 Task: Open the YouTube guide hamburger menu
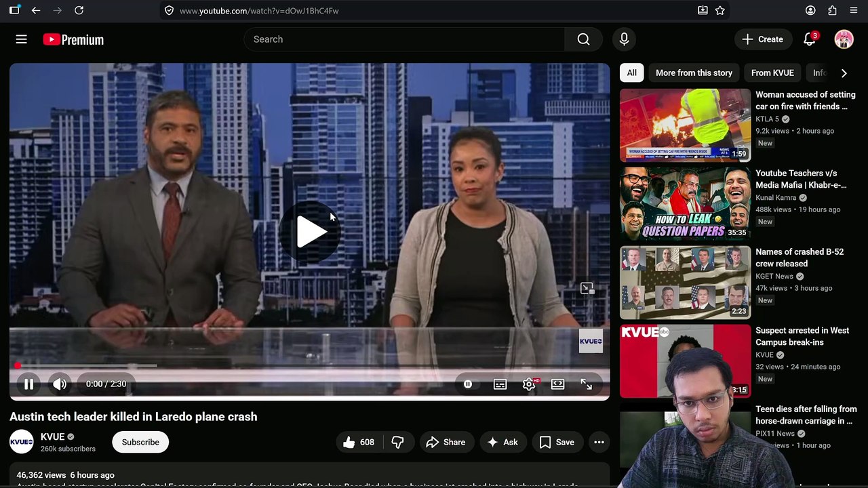click(22, 39)
